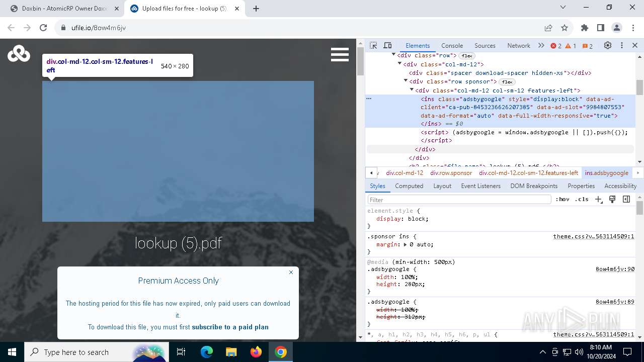
Task: Add new style rule plus icon
Action: pyautogui.click(x=598, y=200)
